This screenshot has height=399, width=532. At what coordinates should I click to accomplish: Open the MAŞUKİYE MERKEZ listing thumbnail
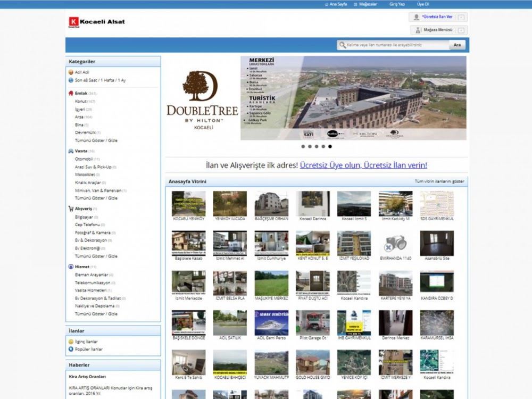[271, 283]
